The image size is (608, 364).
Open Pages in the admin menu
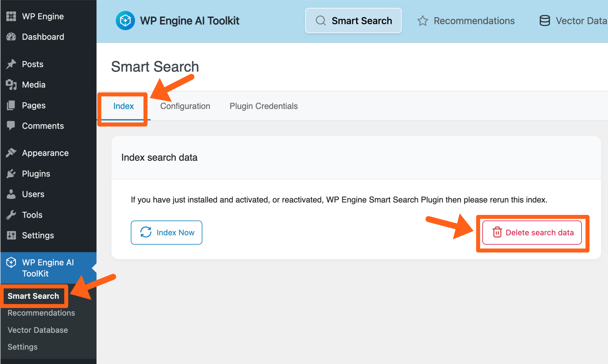tap(33, 105)
